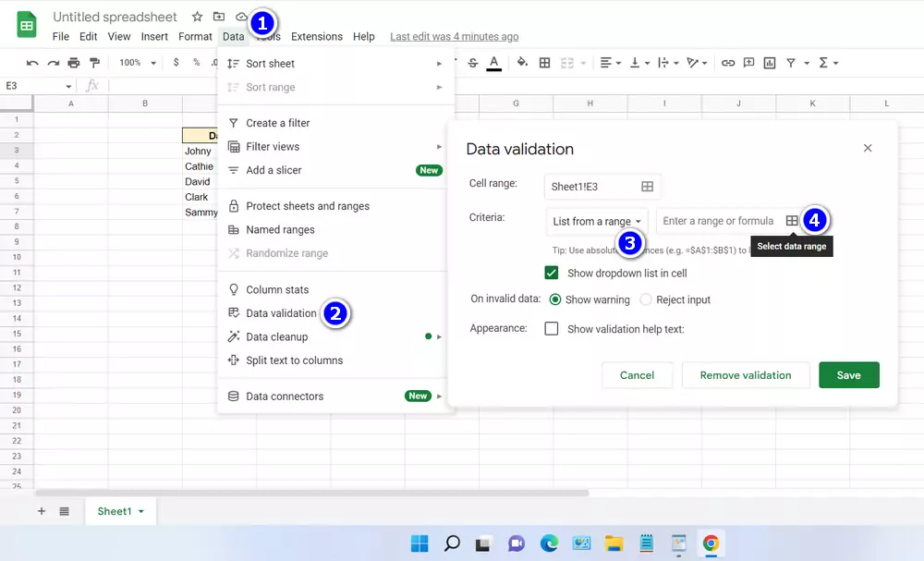Click the grid icon in Cell range field
This screenshot has width=924, height=561.
(x=647, y=186)
